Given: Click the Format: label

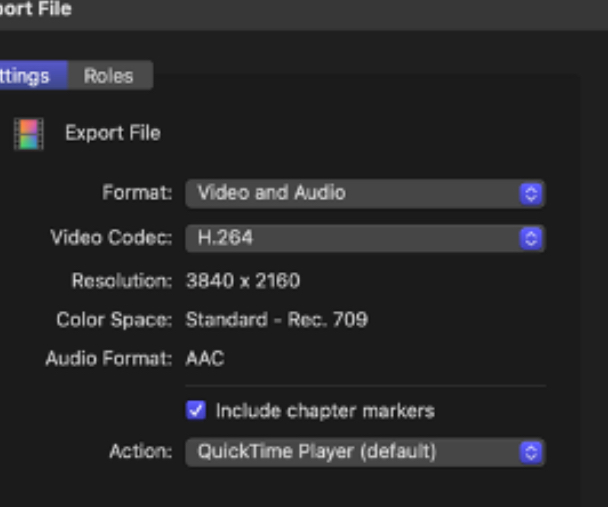Looking at the screenshot, I should coord(137,192).
